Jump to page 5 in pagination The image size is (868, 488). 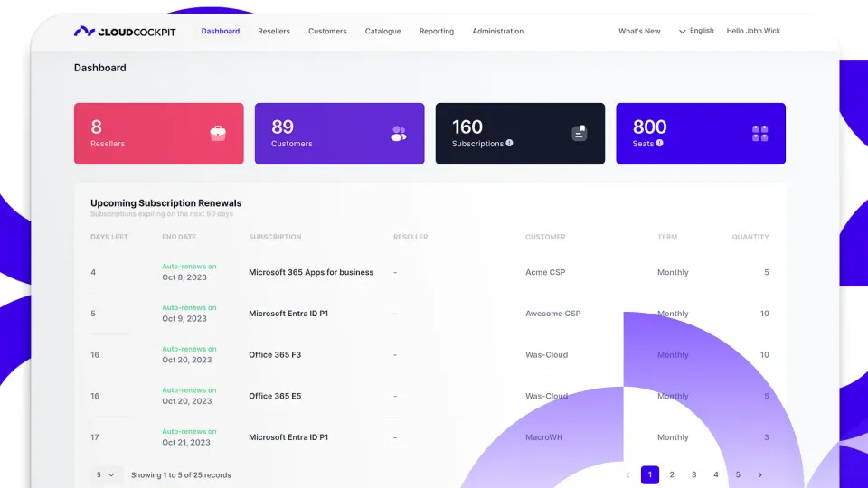738,474
